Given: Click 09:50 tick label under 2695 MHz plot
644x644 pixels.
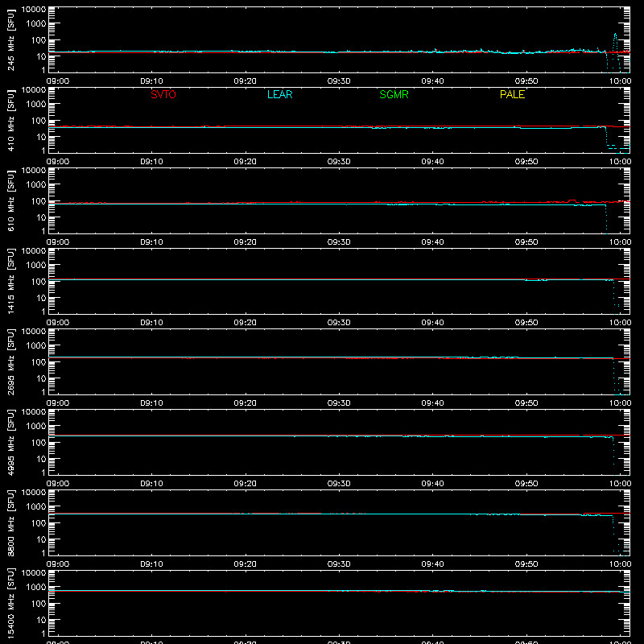Looking at the screenshot, I should click(x=526, y=403).
